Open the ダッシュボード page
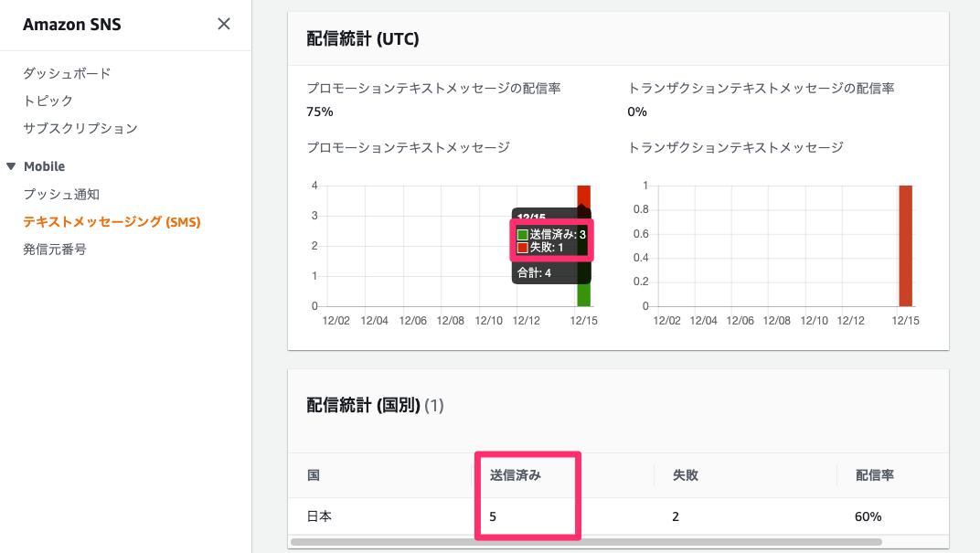This screenshot has height=553, width=980. (x=64, y=73)
